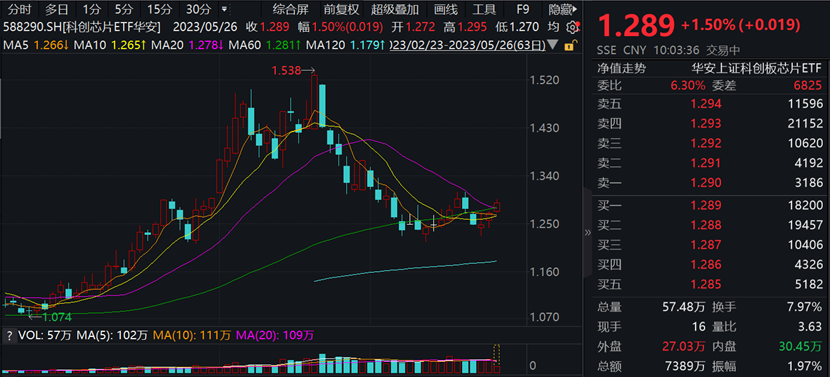Select the 5分 five-minute period tab
830x377 pixels.
(x=124, y=9)
